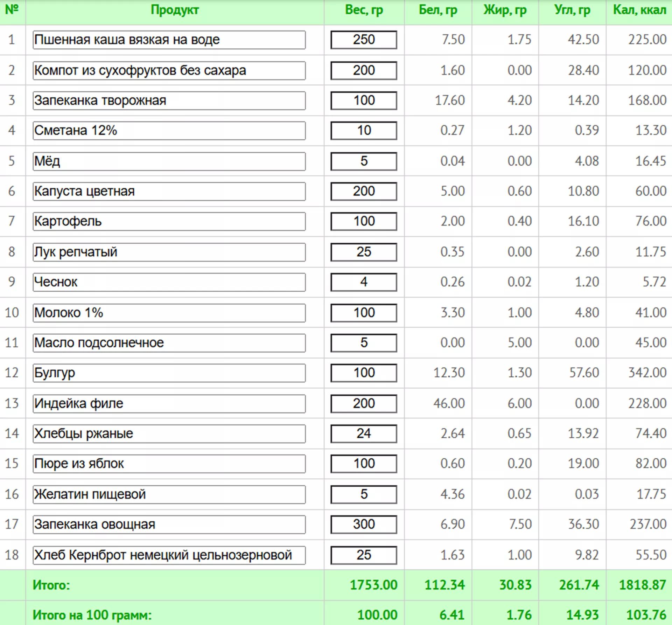Click weight input 300 for Запеканка овощная

click(364, 525)
